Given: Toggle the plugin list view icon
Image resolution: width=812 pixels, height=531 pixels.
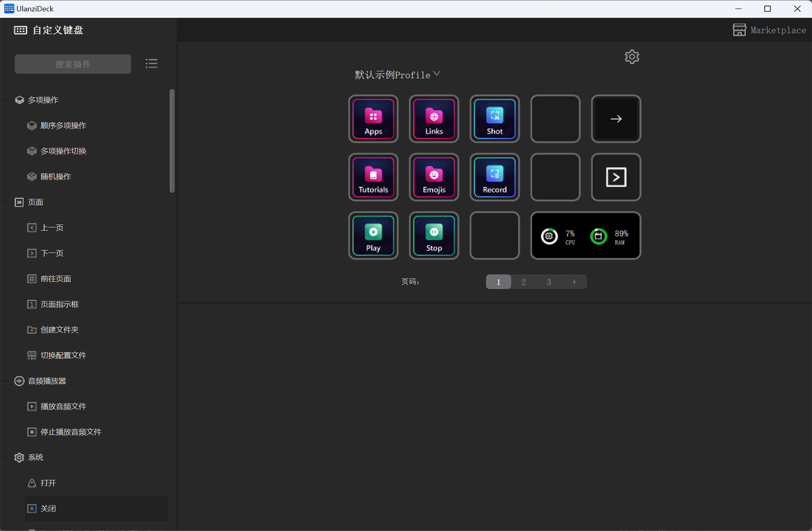Looking at the screenshot, I should pyautogui.click(x=152, y=64).
